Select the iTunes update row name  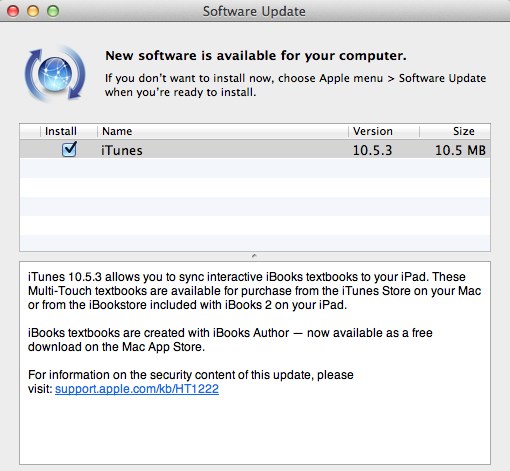click(122, 150)
